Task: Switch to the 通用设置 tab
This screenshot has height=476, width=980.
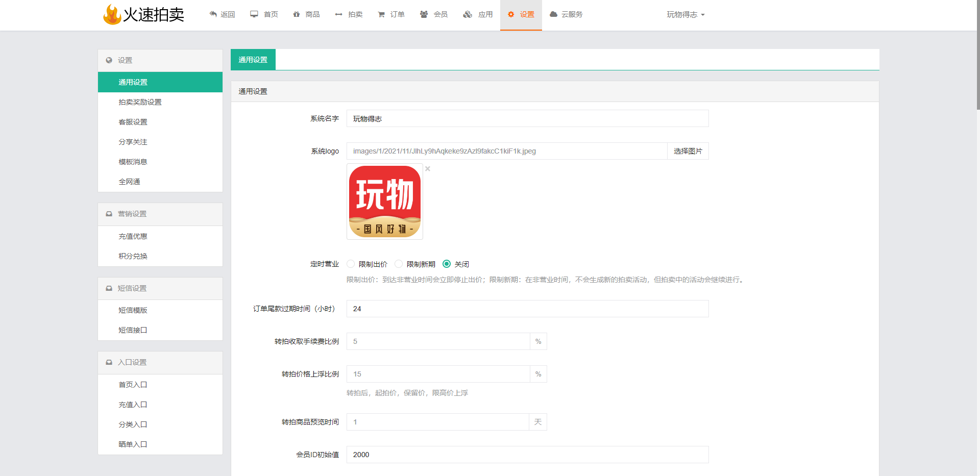Action: (253, 60)
